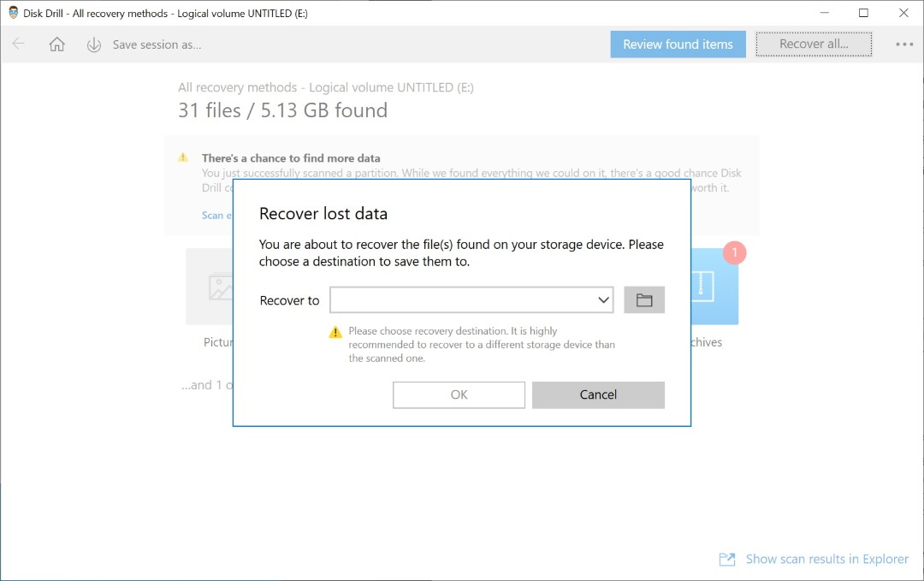Screen dimensions: 924x581
Task: Click the Show scan results export icon
Action: tap(727, 560)
